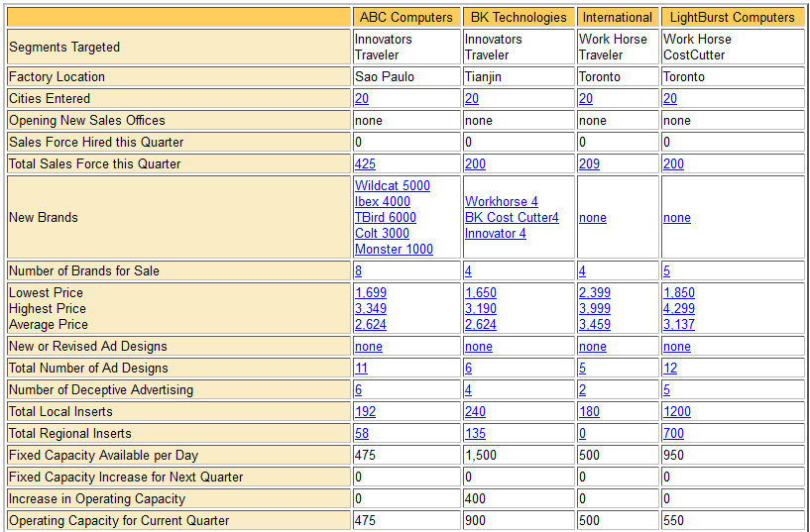Screen dimensions: 810x532
Task: Open the Ibex 4000 brand link
Action: [383, 202]
